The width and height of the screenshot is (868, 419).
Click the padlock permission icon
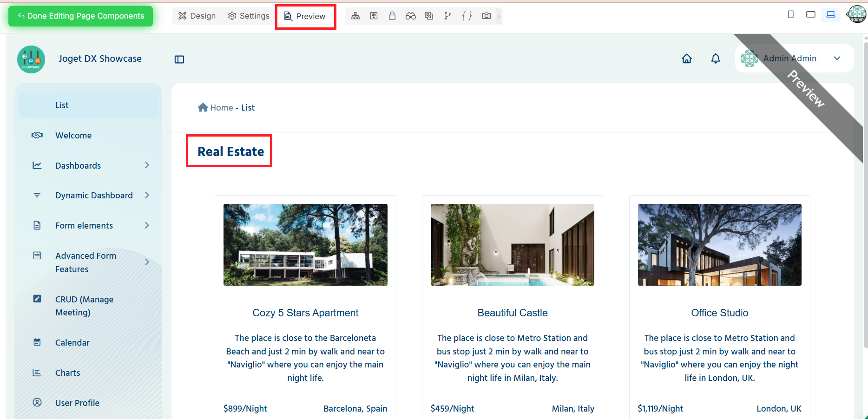pyautogui.click(x=392, y=16)
